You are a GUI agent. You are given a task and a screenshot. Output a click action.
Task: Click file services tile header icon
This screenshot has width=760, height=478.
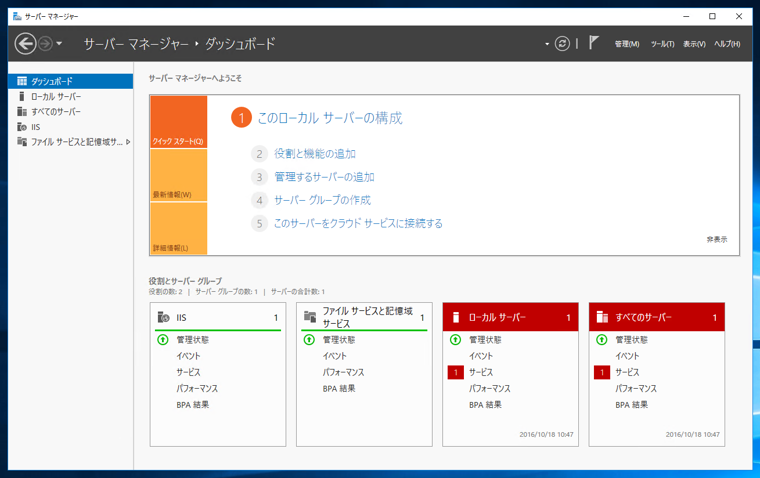310,317
